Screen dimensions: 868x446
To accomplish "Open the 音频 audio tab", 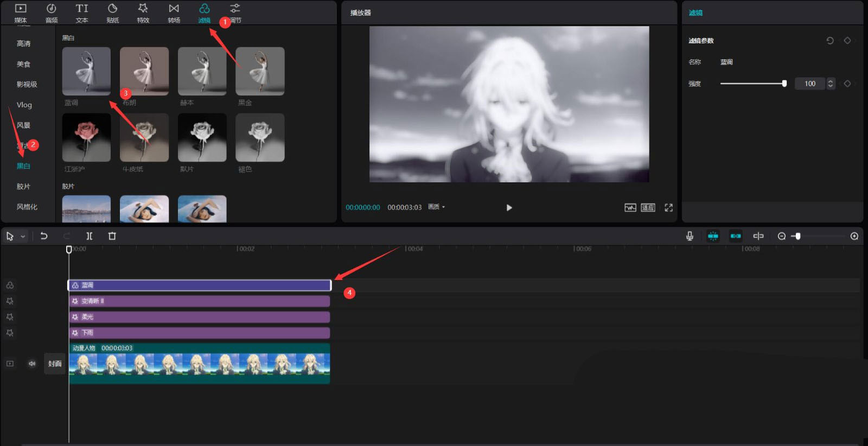I will tap(52, 13).
